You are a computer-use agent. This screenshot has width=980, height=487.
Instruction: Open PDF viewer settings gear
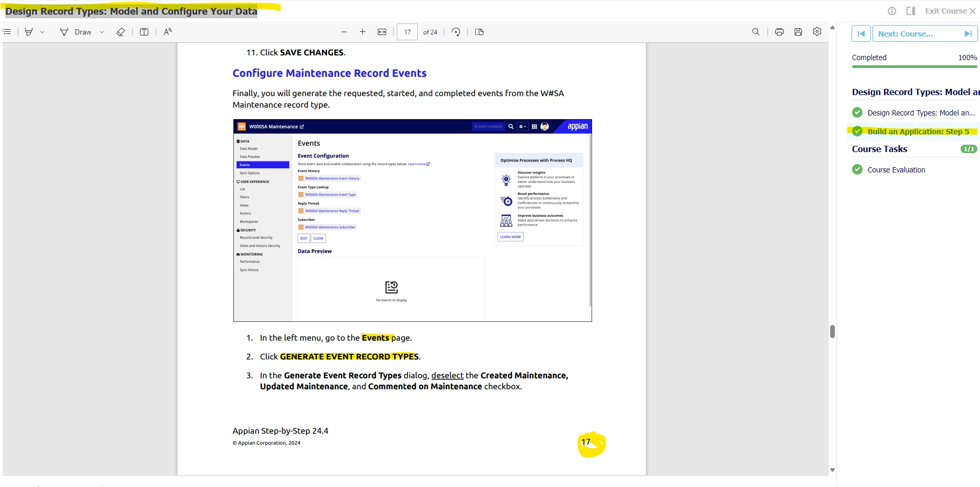pos(817,31)
